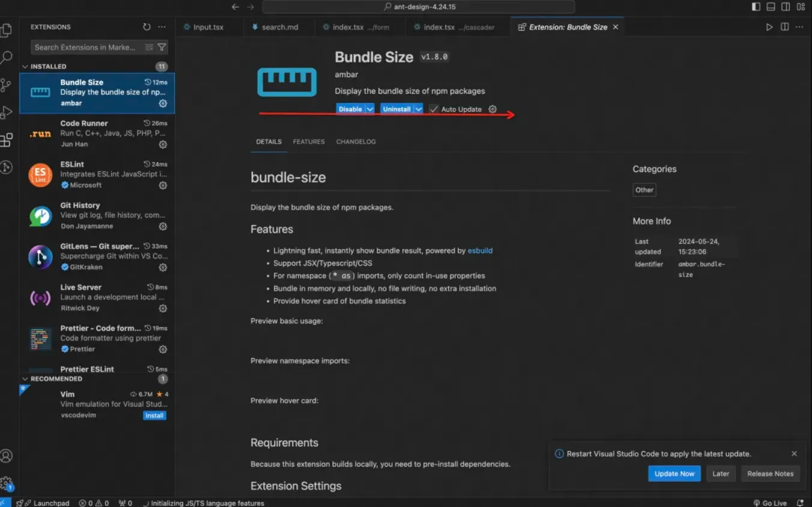The height and width of the screenshot is (507, 812).
Task: Clear extensions search results icon
Action: pyautogui.click(x=150, y=47)
